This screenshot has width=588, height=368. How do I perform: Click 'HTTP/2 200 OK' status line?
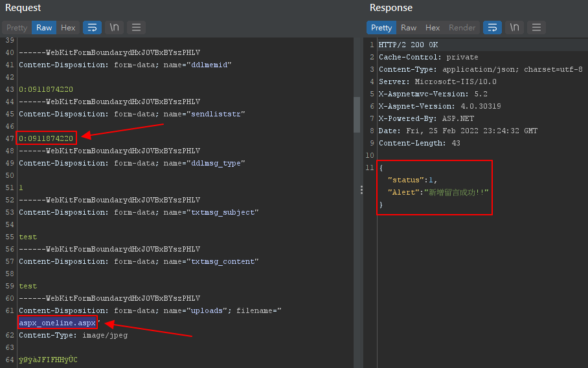[x=409, y=45]
